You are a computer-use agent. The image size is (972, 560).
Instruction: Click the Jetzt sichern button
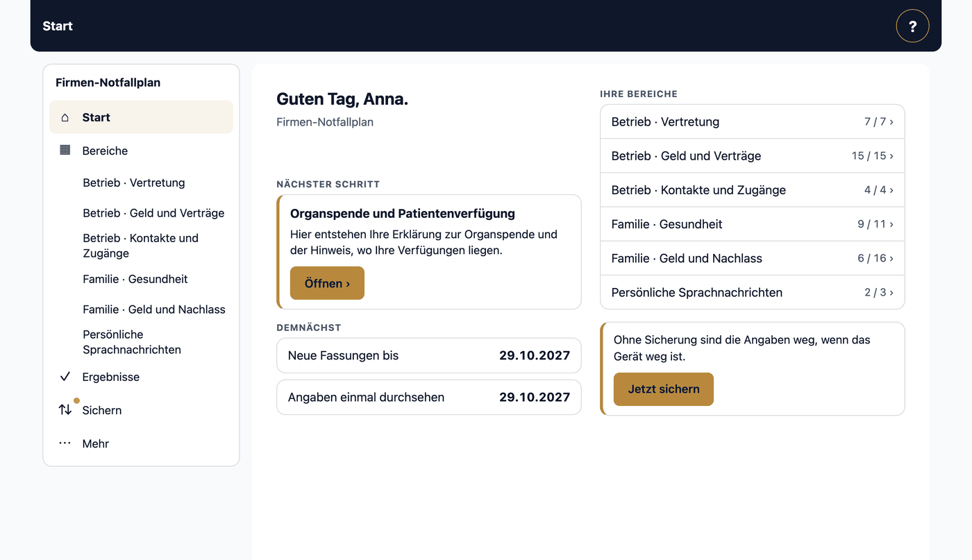click(664, 389)
